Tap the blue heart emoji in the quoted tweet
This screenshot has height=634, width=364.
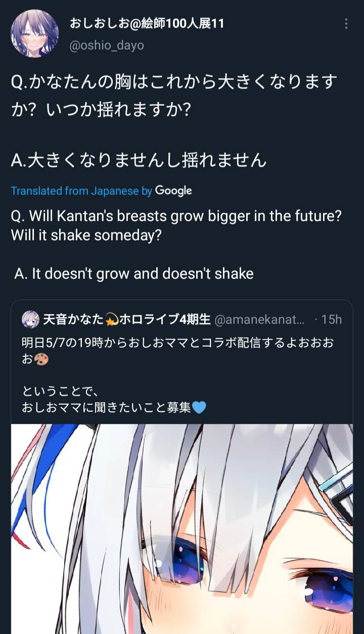[x=199, y=407]
